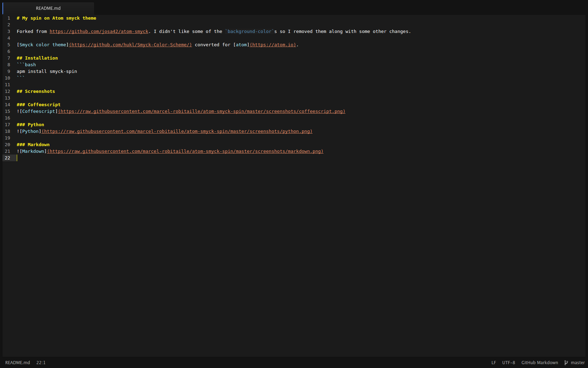Click line number 7 in the gutter
588x368 pixels.
tap(9, 58)
